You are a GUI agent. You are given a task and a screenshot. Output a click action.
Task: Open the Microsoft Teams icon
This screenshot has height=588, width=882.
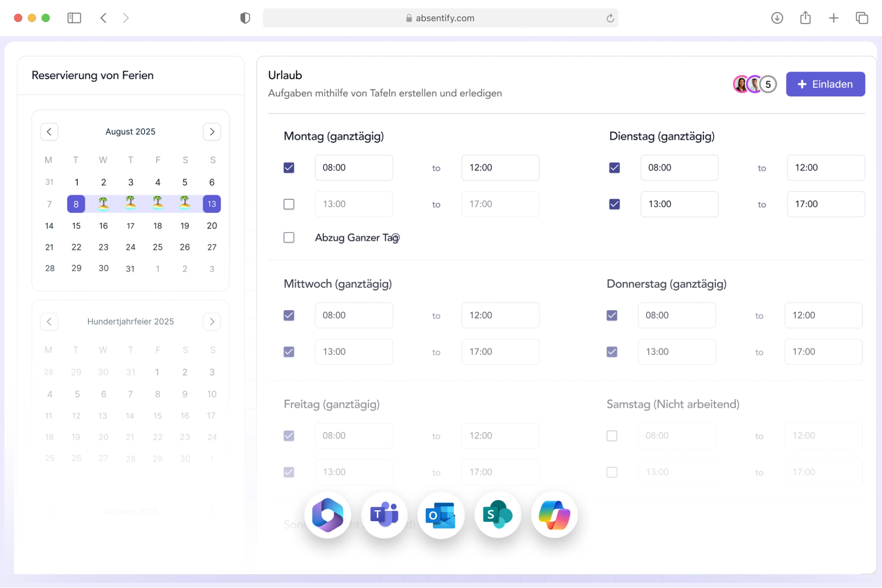click(384, 515)
